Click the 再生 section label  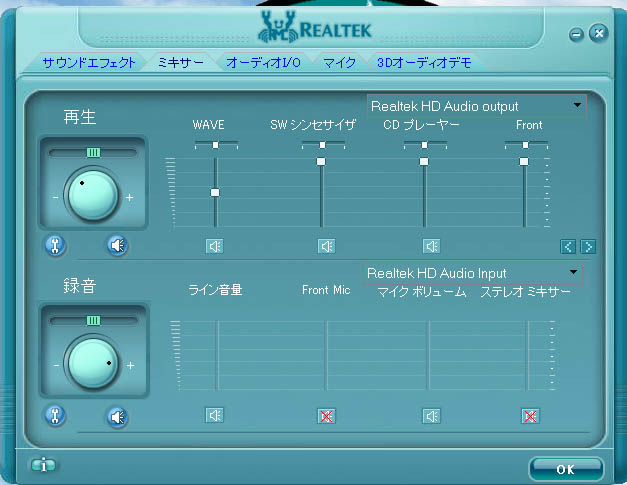(x=80, y=117)
